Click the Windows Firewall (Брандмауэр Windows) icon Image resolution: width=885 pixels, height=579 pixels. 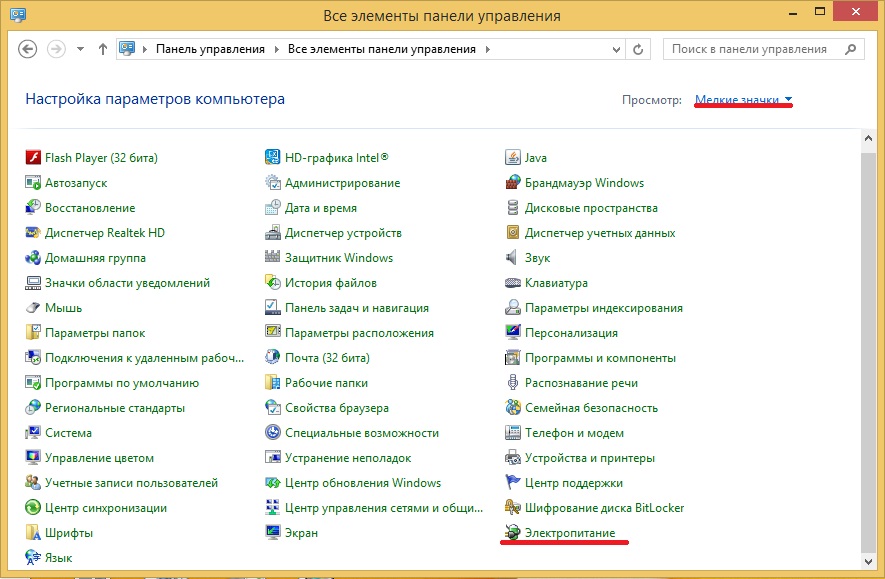pos(513,183)
